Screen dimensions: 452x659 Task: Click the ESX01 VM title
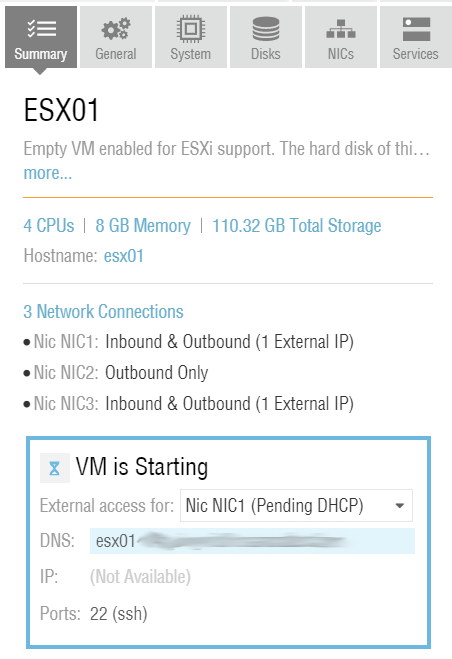coord(61,110)
